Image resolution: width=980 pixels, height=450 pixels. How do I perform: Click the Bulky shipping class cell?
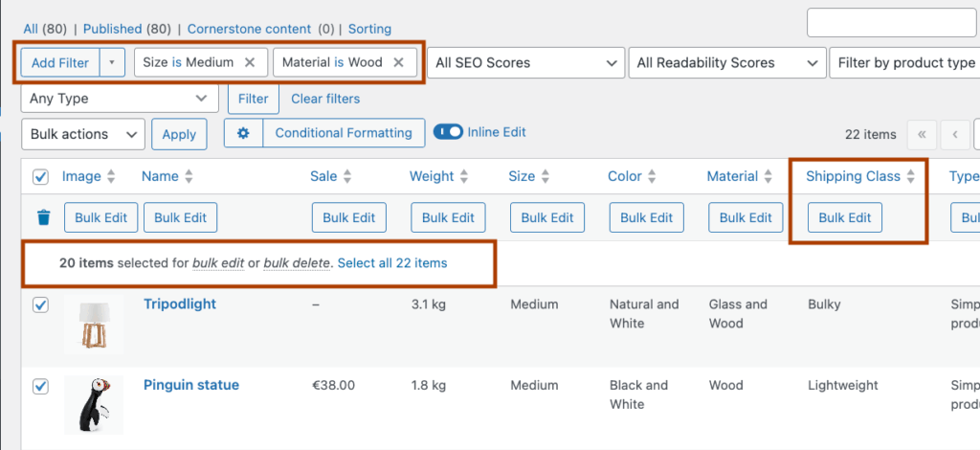[x=824, y=305]
